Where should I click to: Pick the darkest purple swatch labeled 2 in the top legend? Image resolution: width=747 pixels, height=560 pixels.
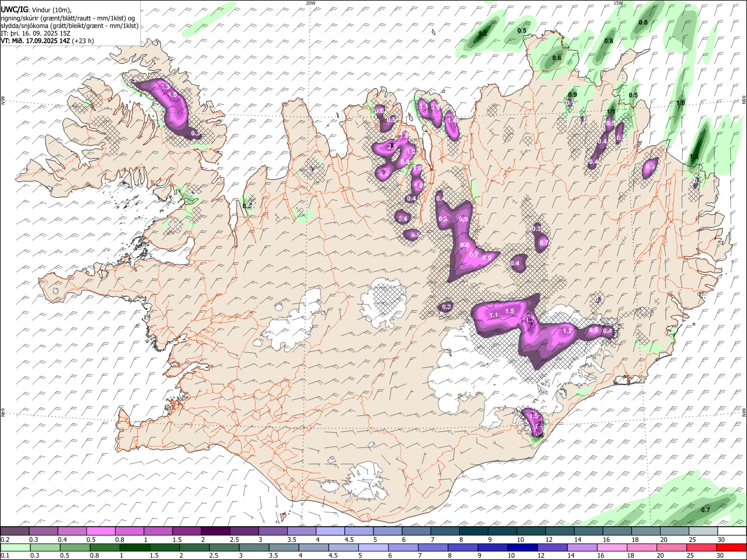pyautogui.click(x=215, y=531)
